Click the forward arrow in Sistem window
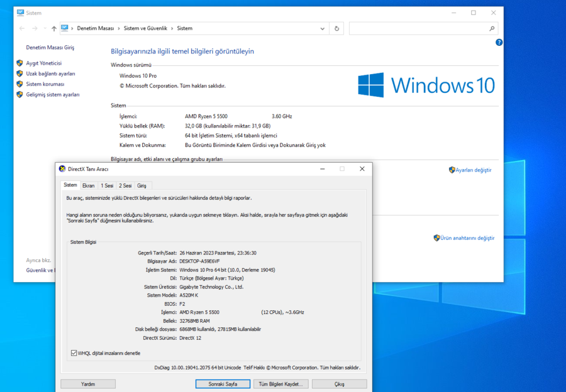566x392 pixels. click(35, 28)
